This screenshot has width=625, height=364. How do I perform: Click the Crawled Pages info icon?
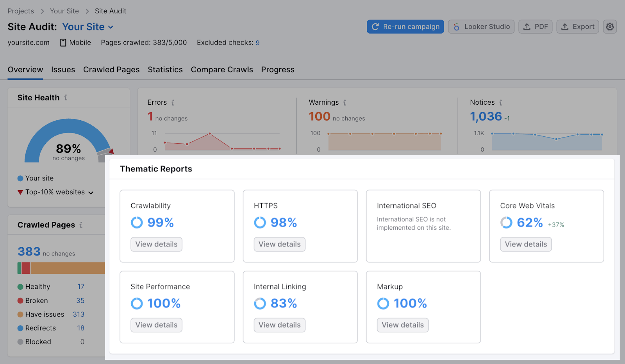(x=81, y=225)
